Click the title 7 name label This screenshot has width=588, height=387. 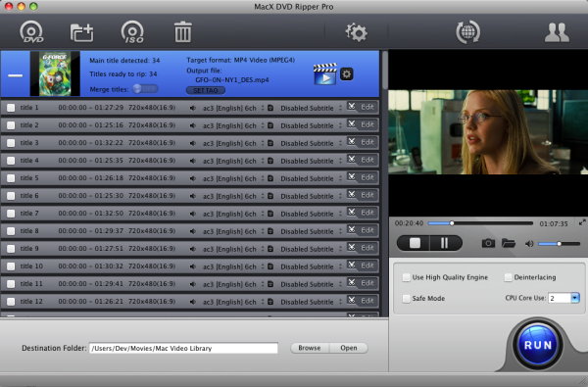click(29, 213)
